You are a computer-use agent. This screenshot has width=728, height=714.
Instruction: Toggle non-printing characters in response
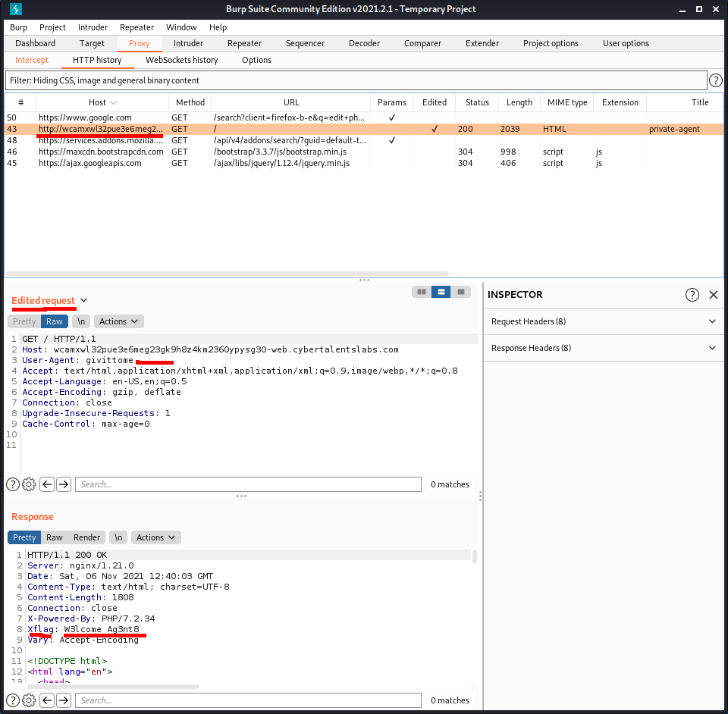(118, 537)
